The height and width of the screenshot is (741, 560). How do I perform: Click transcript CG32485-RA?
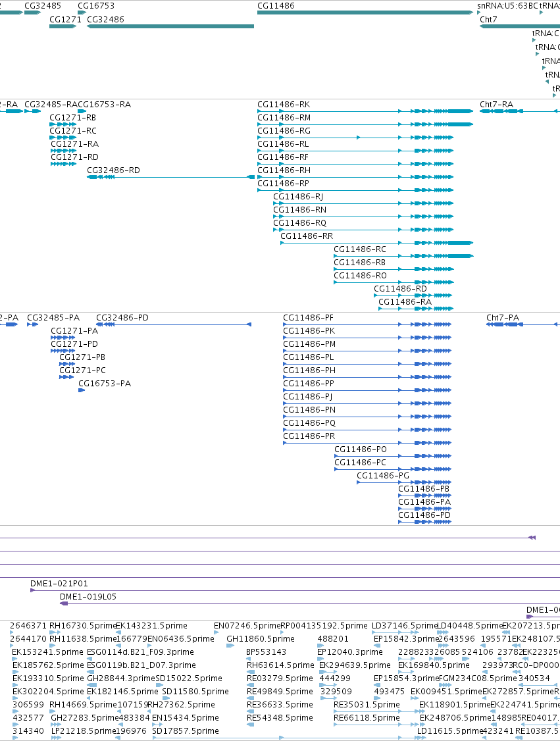[51, 105]
